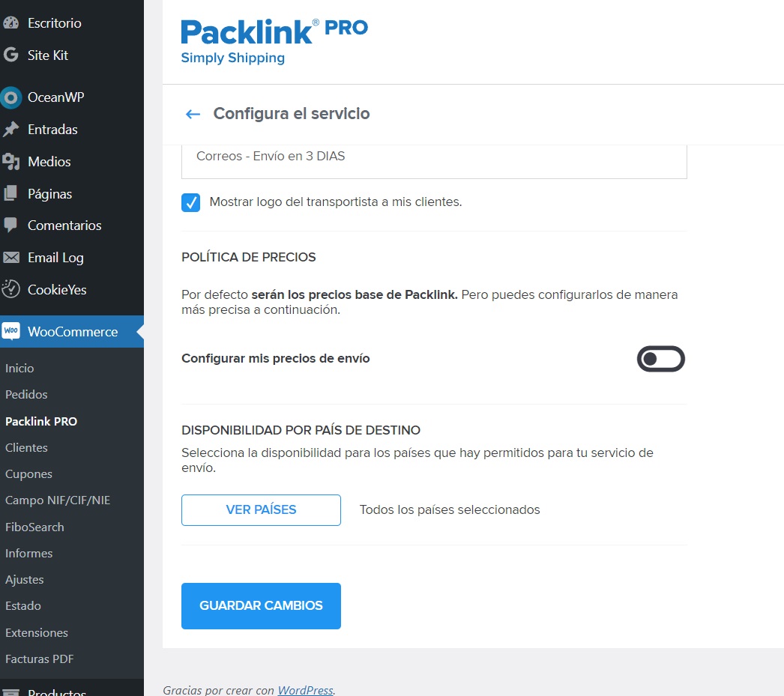Click the Correos service name input field
Viewport: 784px width, 696px height.
coord(434,161)
